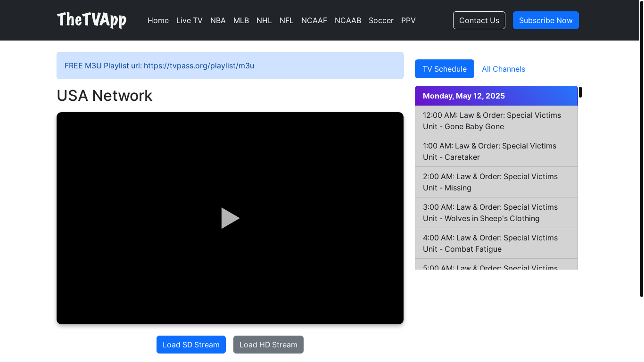Open the Soccer section

pos(381,20)
